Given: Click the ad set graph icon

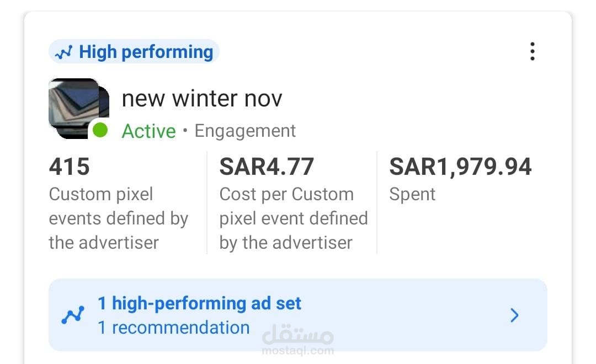Looking at the screenshot, I should point(73,315).
